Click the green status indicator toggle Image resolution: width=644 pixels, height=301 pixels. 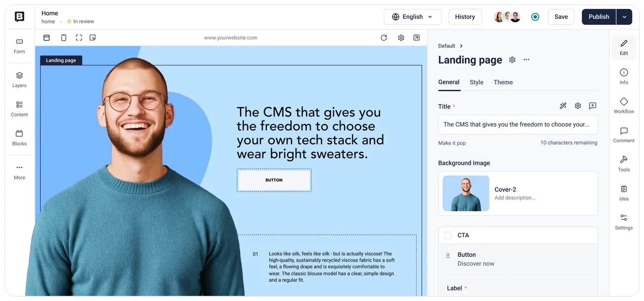tap(535, 17)
